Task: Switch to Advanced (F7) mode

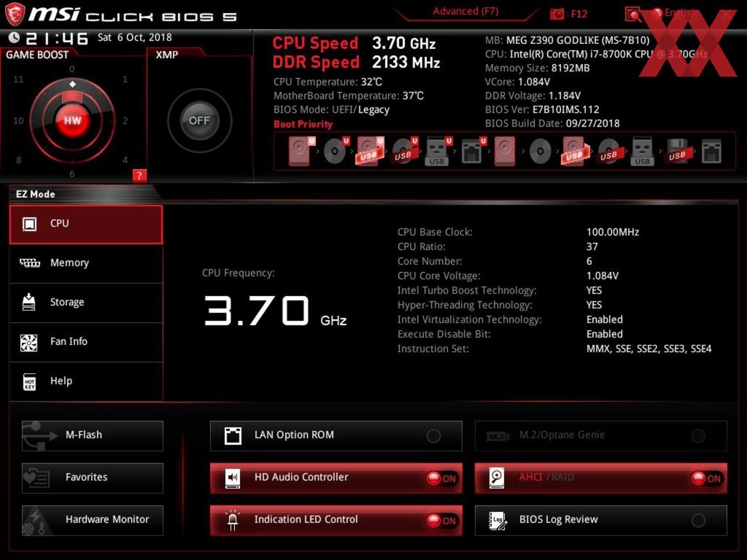Action: [465, 11]
